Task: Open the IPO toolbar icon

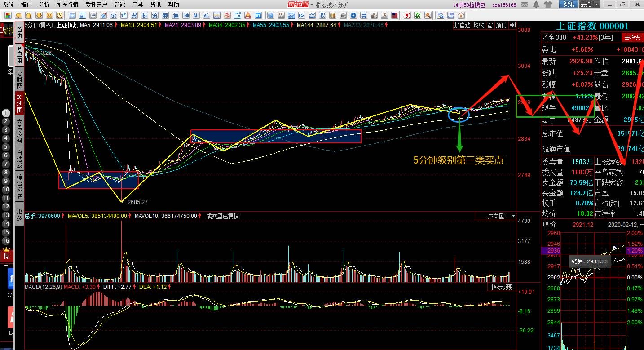Action: click(258, 16)
